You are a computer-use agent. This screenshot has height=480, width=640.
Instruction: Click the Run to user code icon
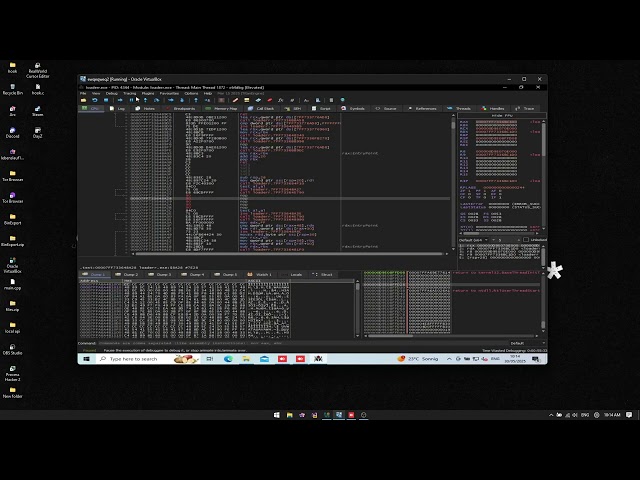(x=208, y=100)
